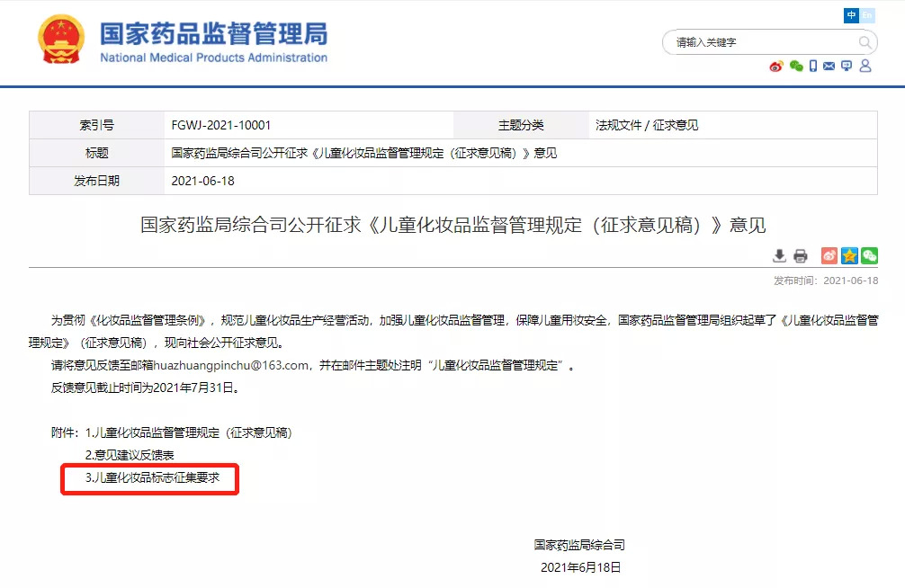Screen dimensions: 905x588
Task: Click the 标题 label cell
Action: tap(97, 153)
